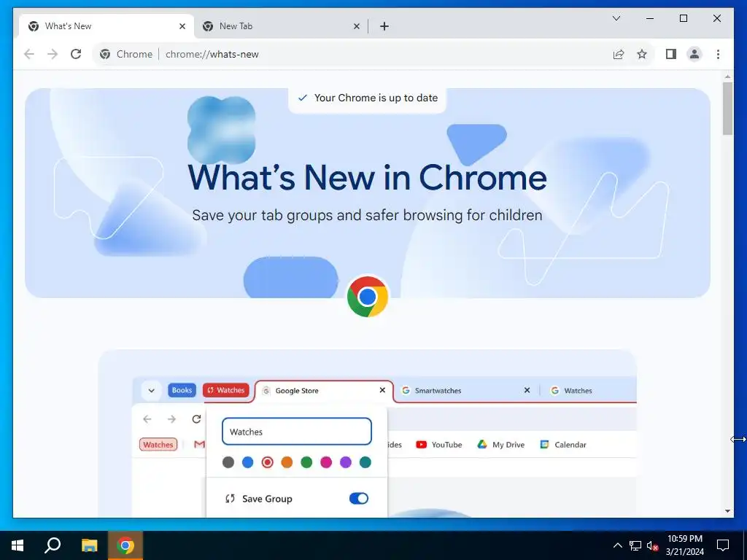Click the Save Group sync icon
747x560 pixels.
pyautogui.click(x=230, y=499)
